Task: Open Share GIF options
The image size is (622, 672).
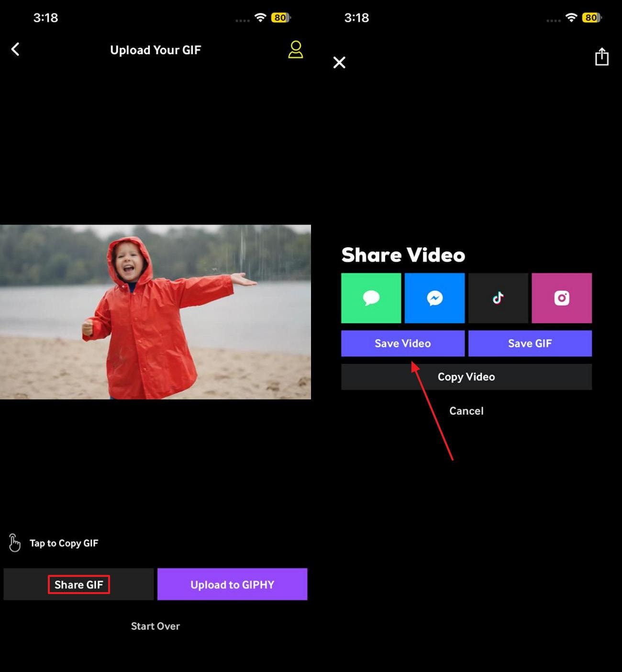Action: (79, 584)
